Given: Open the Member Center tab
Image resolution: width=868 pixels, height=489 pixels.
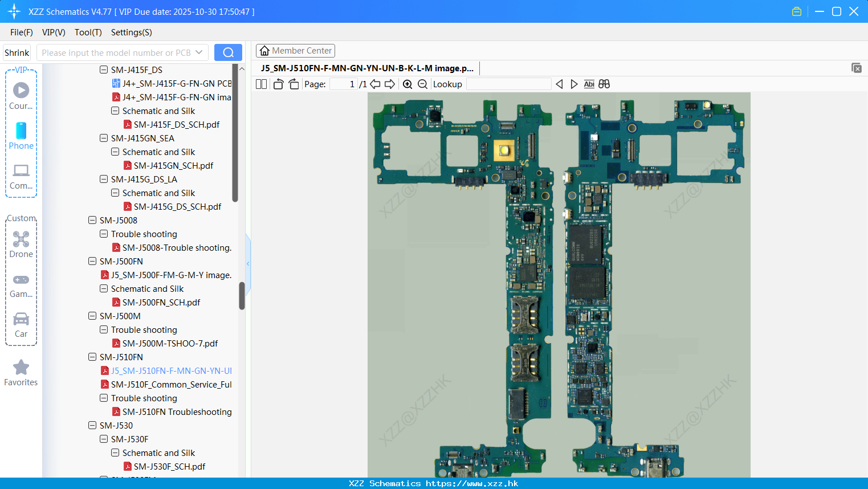Looking at the screenshot, I should [x=295, y=51].
